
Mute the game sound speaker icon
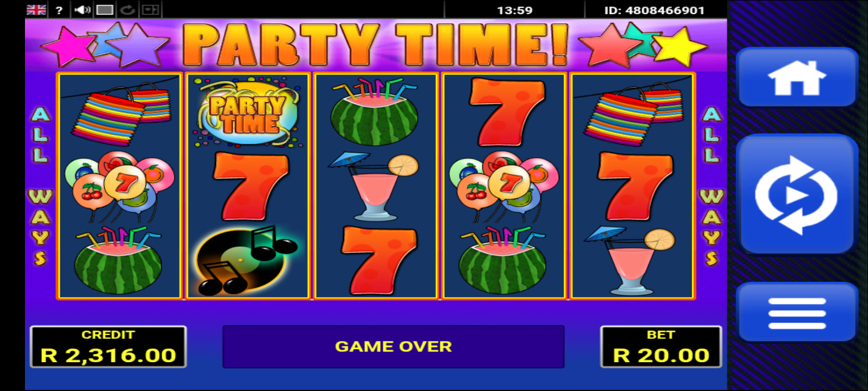coord(82,10)
